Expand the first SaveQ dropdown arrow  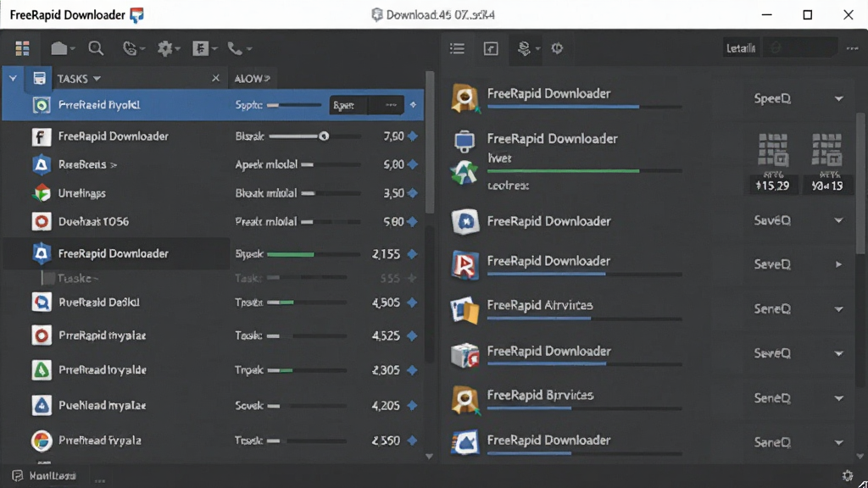pyautogui.click(x=839, y=221)
